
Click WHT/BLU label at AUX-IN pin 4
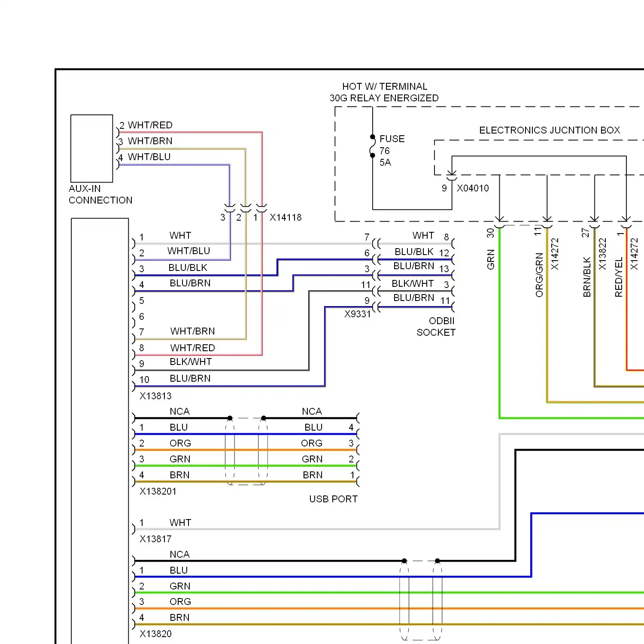click(x=149, y=157)
